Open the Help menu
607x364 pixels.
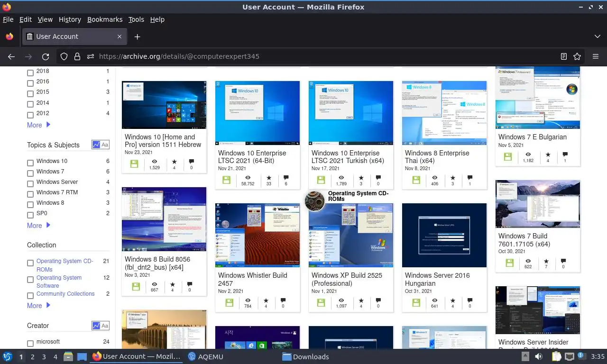click(x=157, y=19)
